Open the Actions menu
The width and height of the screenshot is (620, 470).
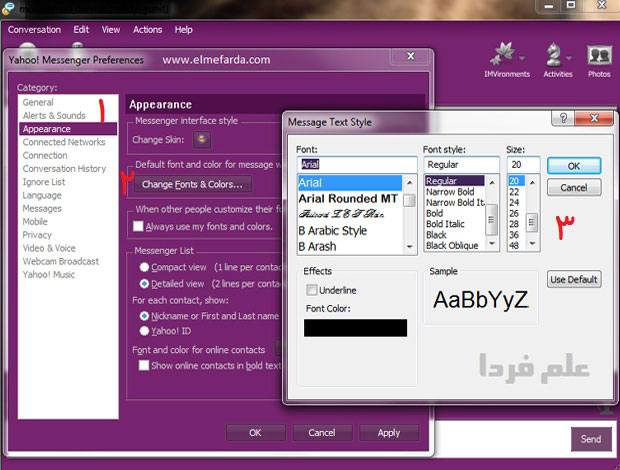click(147, 30)
